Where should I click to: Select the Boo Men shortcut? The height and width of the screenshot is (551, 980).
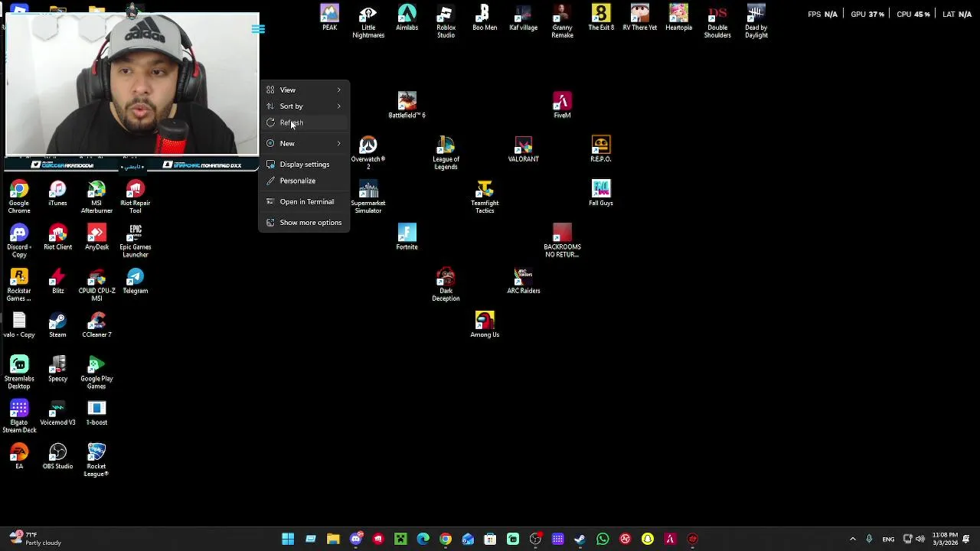(485, 18)
